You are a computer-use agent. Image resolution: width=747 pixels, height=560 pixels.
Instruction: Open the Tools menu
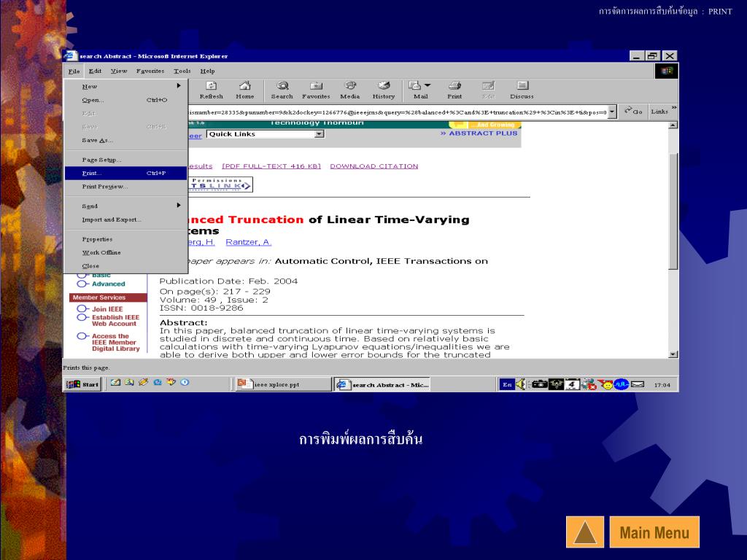coord(182,71)
